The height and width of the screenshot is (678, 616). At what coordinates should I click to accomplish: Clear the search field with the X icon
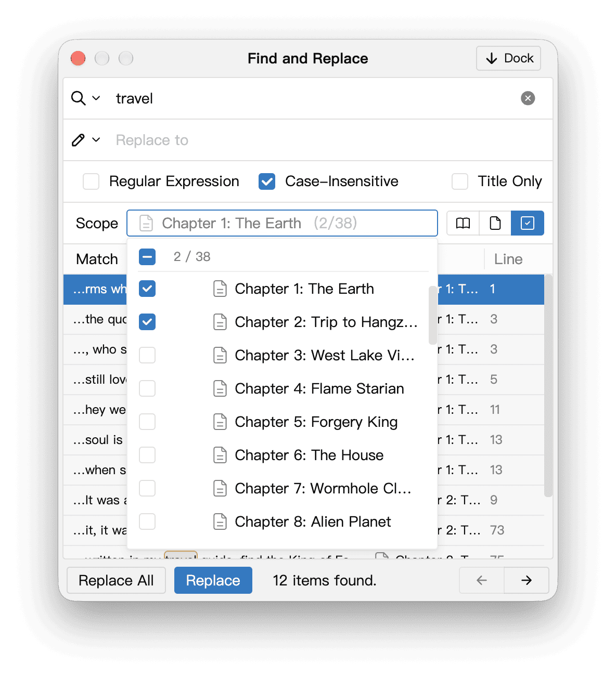tap(528, 98)
